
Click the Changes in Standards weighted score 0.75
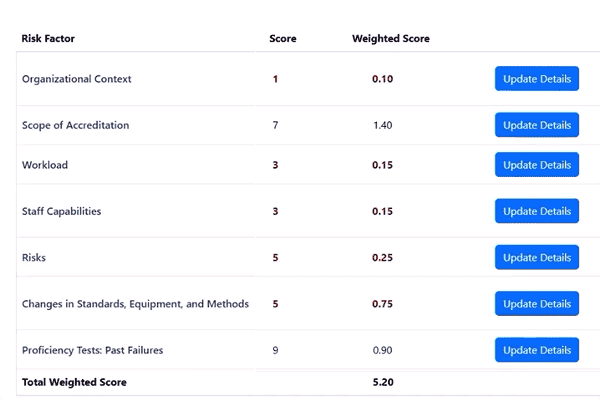[x=382, y=303]
